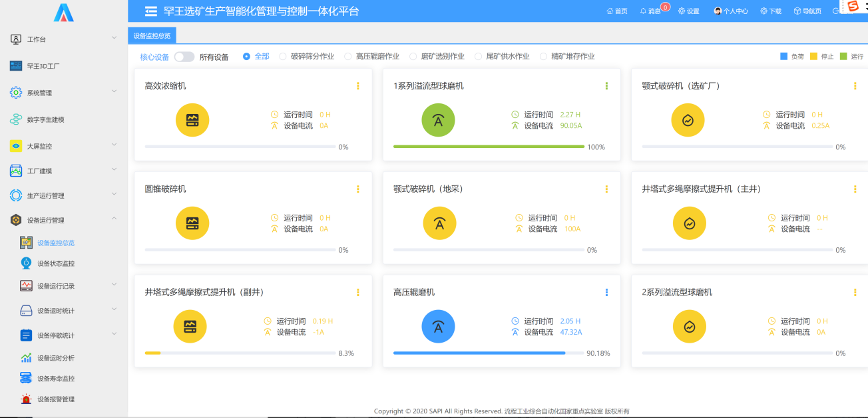Click the 下载 download icon

tap(769, 11)
